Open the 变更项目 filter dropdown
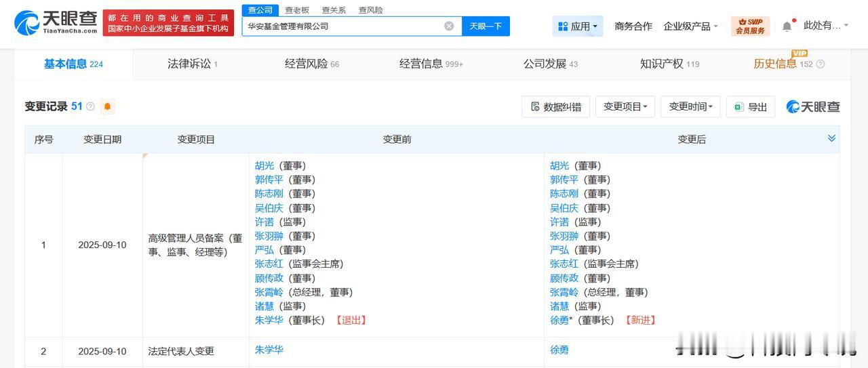The height and width of the screenshot is (368, 868). tap(625, 106)
